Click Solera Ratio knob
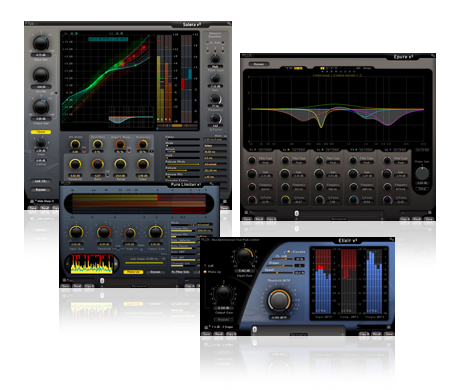 pos(98,164)
